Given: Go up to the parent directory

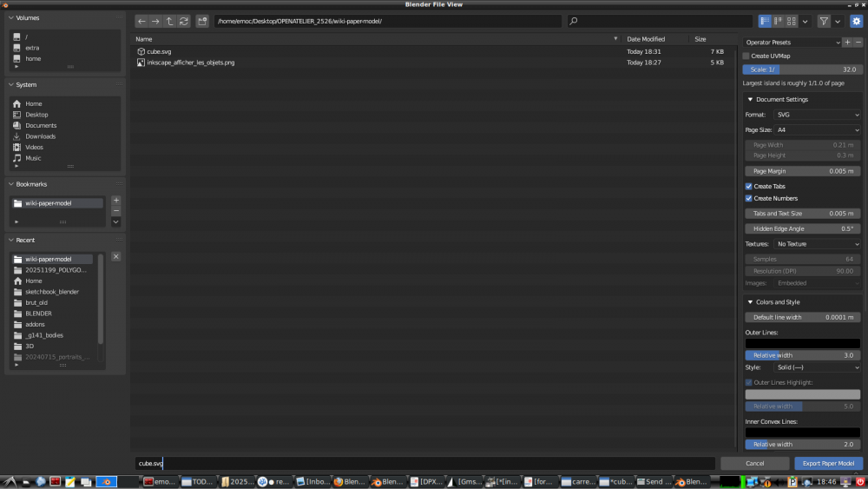Looking at the screenshot, I should 169,21.
